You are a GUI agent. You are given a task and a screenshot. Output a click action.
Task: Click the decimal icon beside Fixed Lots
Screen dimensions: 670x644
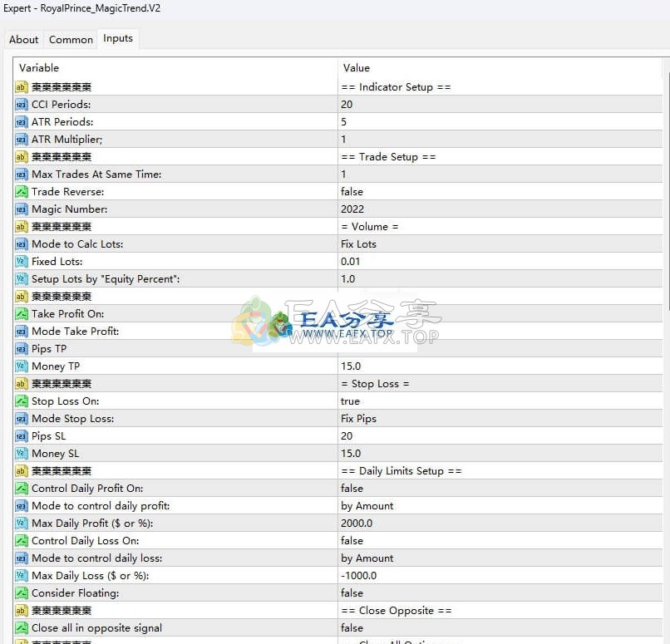[x=21, y=262]
